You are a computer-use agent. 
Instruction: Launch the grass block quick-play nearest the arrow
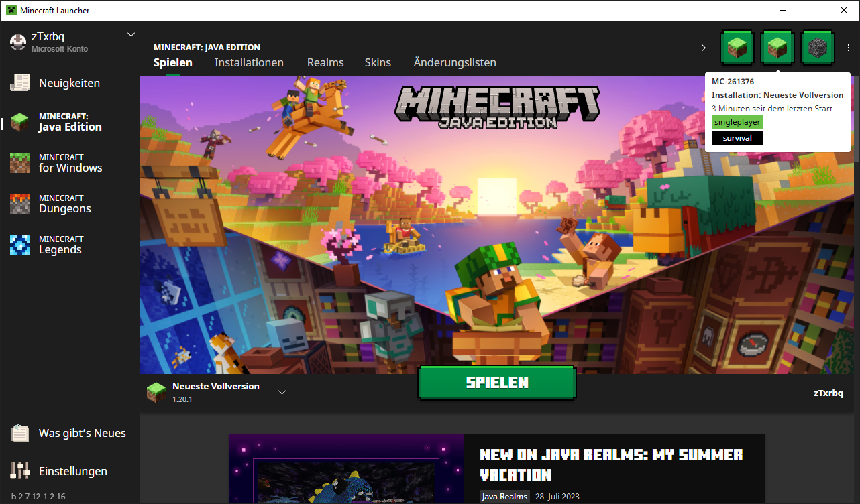[737, 47]
